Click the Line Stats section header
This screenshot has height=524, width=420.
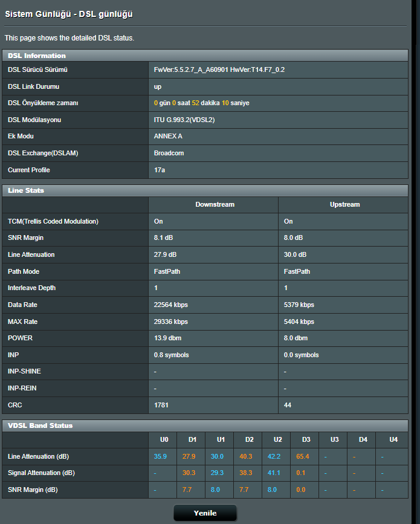click(x=205, y=190)
